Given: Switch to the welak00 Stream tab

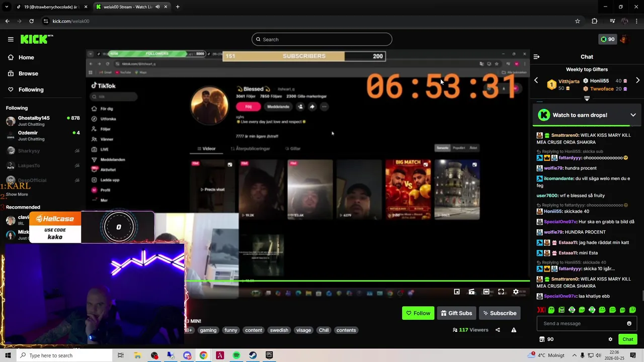Looking at the screenshot, I should point(132,7).
